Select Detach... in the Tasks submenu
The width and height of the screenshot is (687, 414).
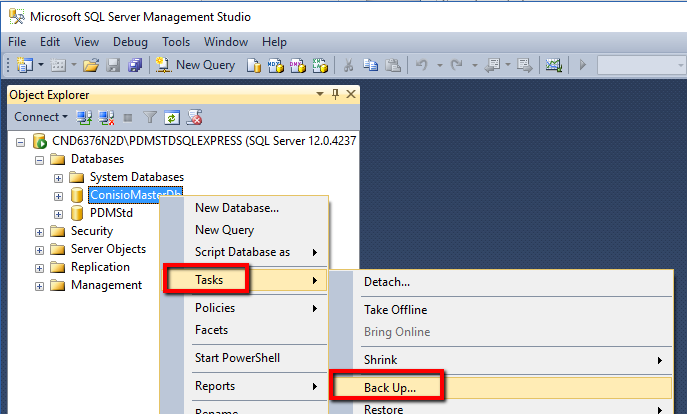(387, 282)
